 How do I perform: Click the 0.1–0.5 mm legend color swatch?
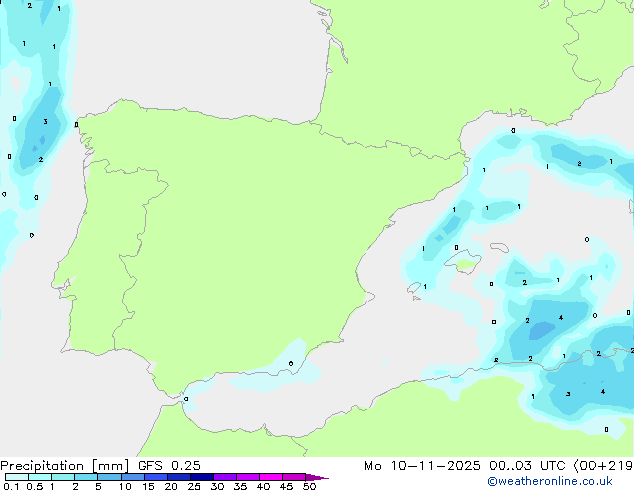(x=17, y=477)
